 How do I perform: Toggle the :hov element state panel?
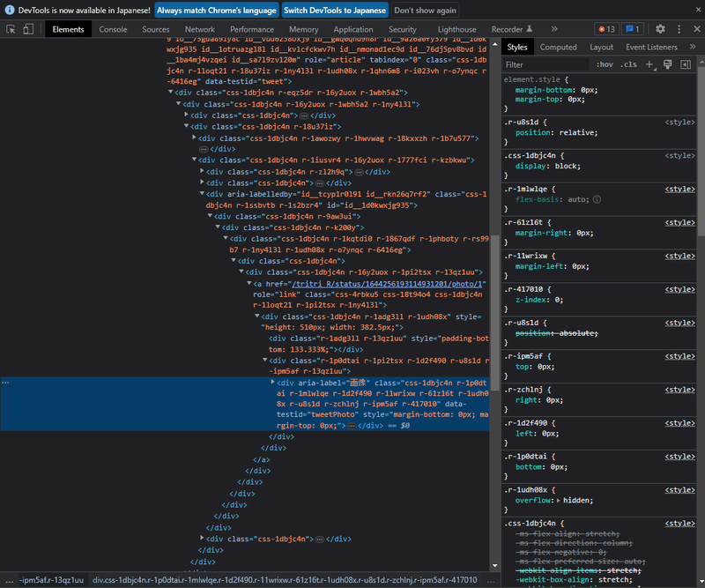[x=605, y=64]
